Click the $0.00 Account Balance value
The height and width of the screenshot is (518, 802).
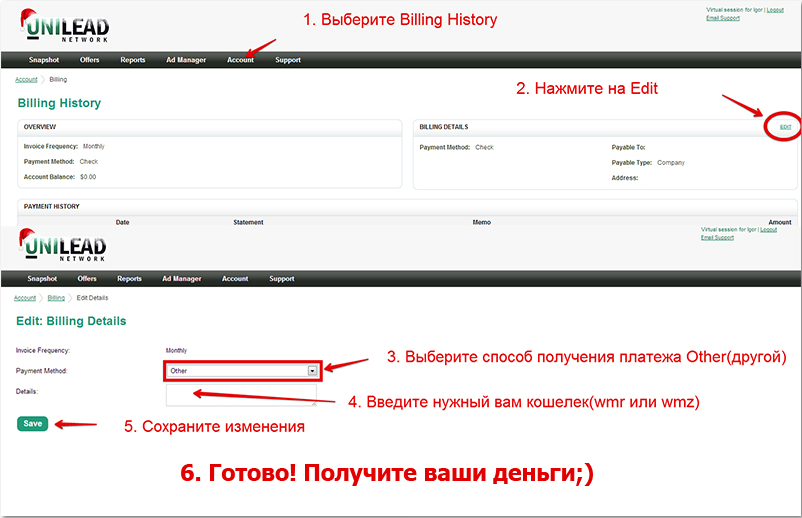point(88,177)
